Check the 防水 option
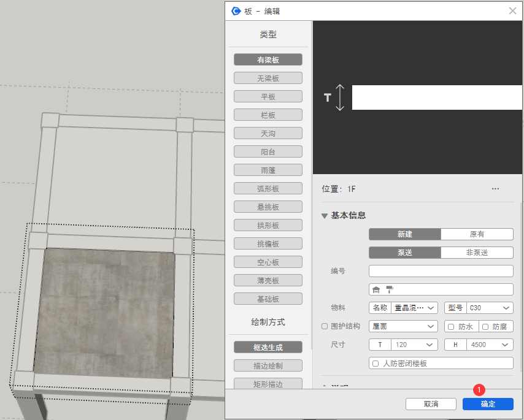This screenshot has width=524, height=420. (451, 326)
